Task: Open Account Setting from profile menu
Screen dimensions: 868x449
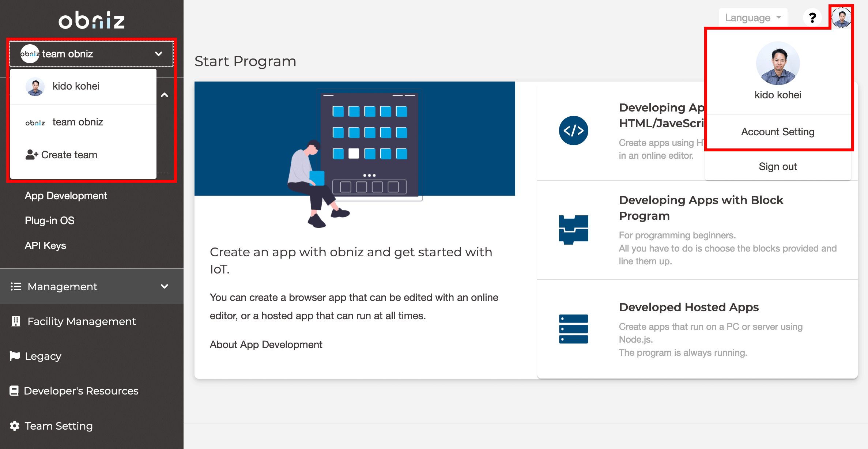Action: tap(777, 132)
